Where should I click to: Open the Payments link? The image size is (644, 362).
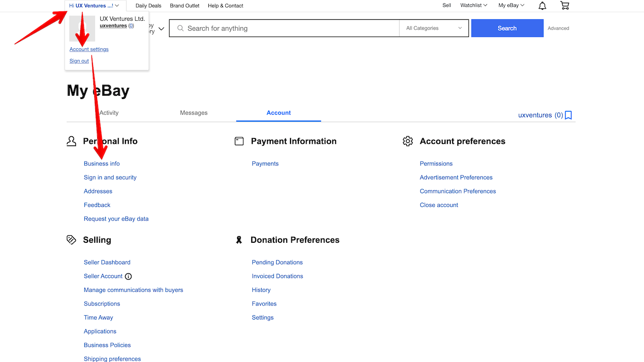pyautogui.click(x=265, y=164)
